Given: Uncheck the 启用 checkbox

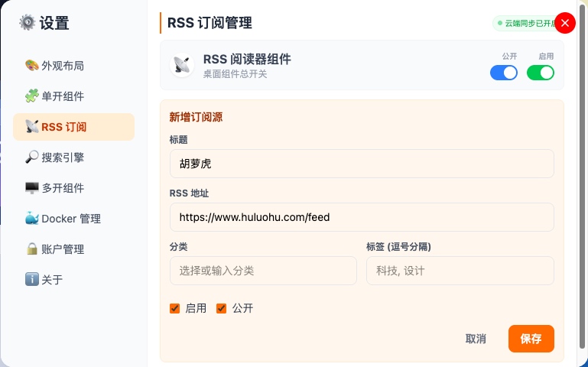Looking at the screenshot, I should (175, 309).
